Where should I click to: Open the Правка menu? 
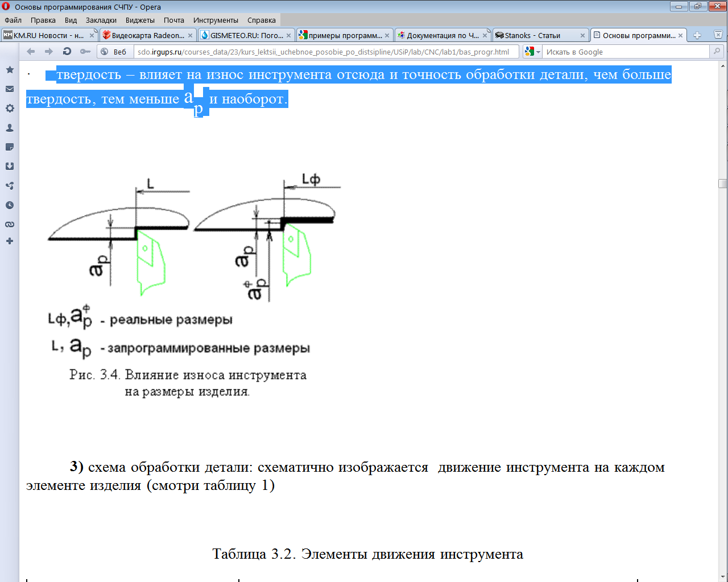tap(43, 20)
